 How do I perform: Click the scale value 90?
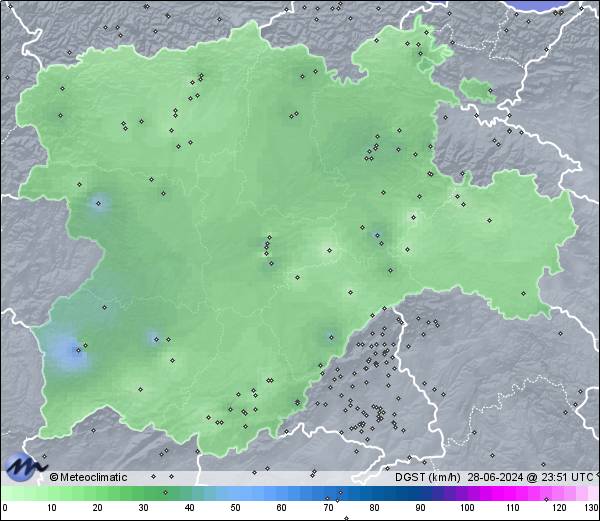[x=420, y=508]
